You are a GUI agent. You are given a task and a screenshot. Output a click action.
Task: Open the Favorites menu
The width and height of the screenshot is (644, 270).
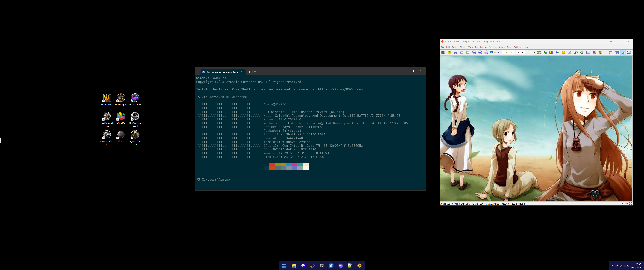point(493,47)
